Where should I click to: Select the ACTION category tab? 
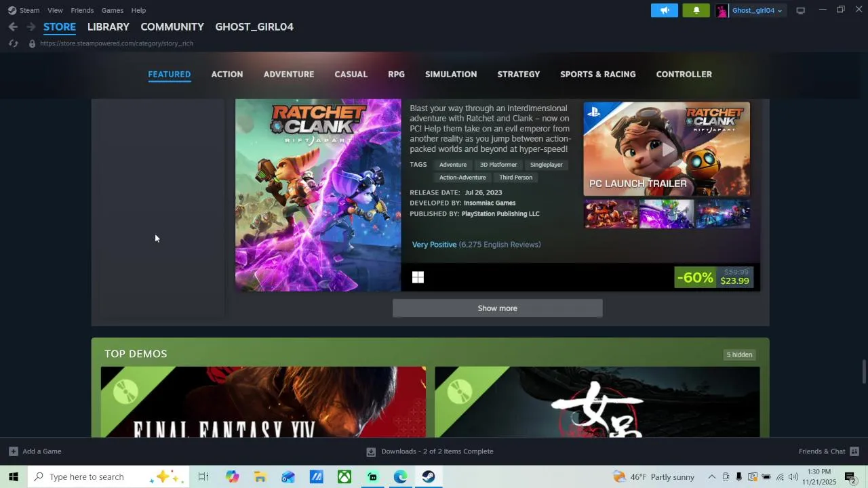point(227,74)
